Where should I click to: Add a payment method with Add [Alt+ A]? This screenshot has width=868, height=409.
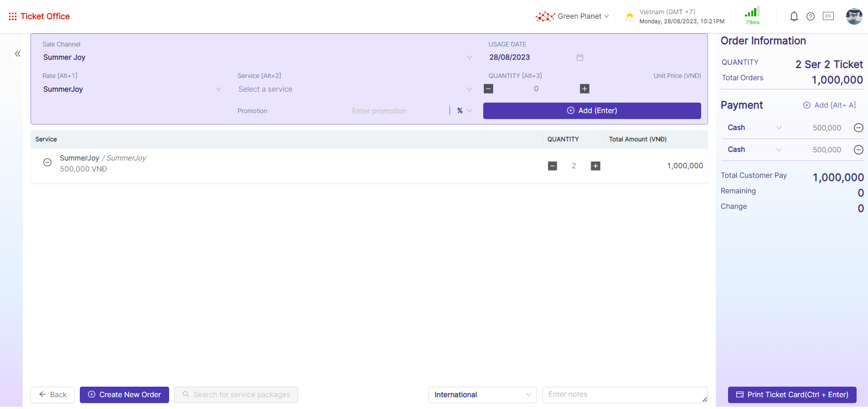click(830, 105)
